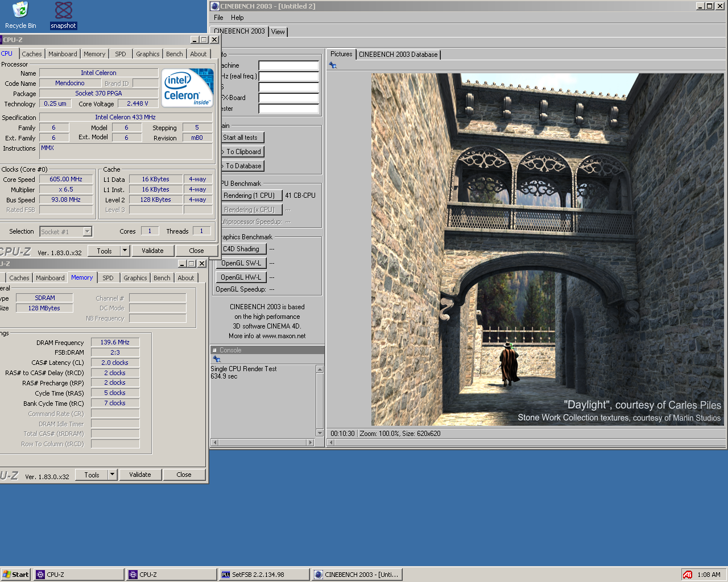Click the Machine input field
The height and width of the screenshot is (582, 728).
pos(289,65)
